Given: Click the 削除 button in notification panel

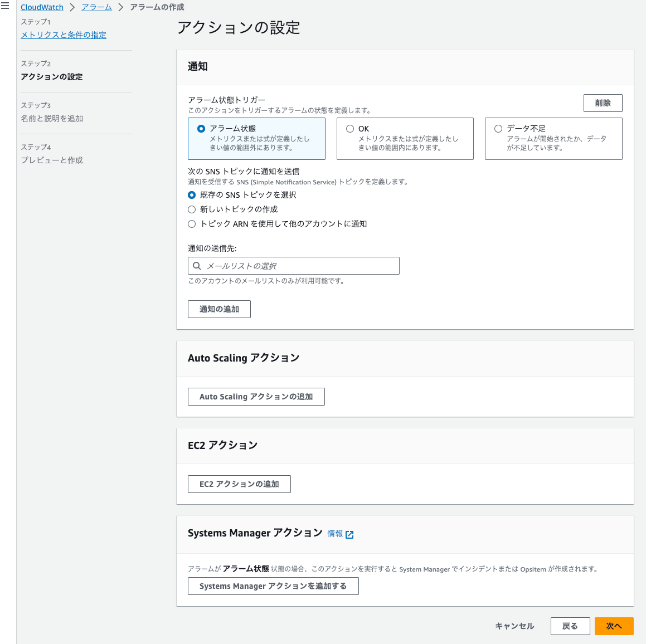Looking at the screenshot, I should [x=603, y=103].
